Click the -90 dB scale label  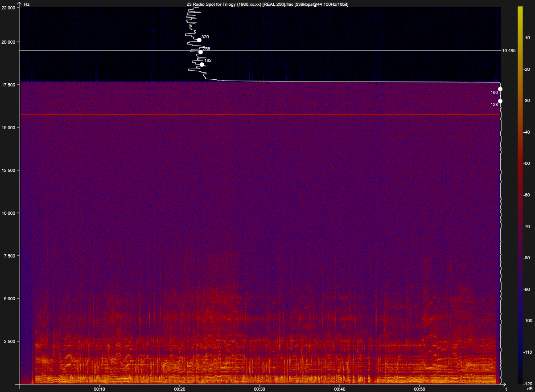pos(527,289)
